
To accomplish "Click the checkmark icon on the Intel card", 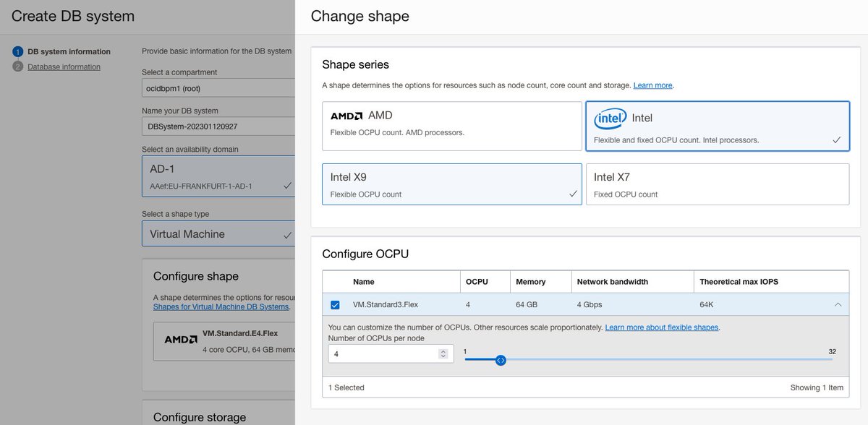I will click(x=837, y=140).
